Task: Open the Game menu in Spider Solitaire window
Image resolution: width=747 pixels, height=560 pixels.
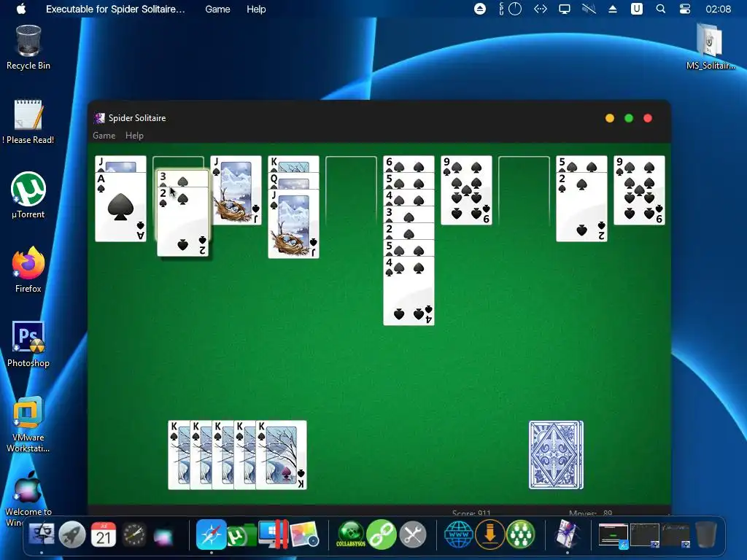Action: point(104,136)
